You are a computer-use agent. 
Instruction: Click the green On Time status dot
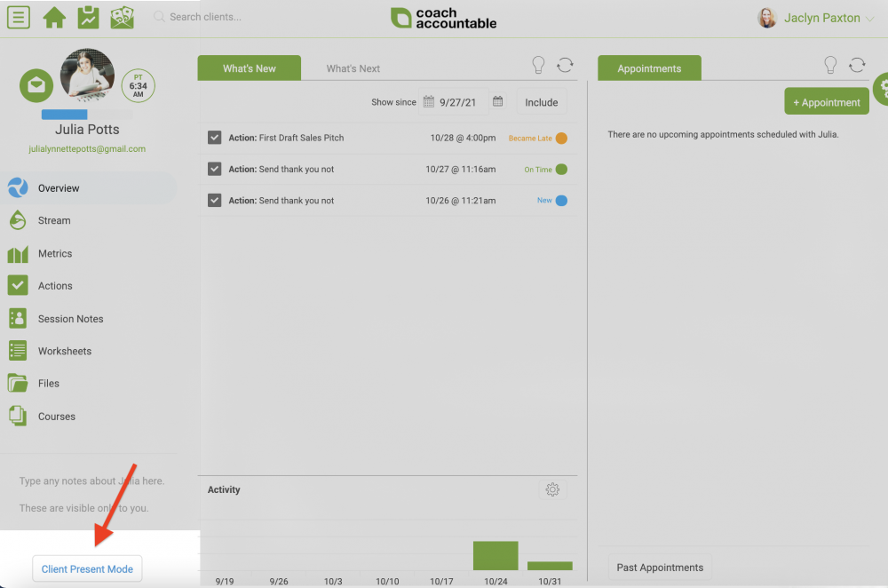point(561,170)
